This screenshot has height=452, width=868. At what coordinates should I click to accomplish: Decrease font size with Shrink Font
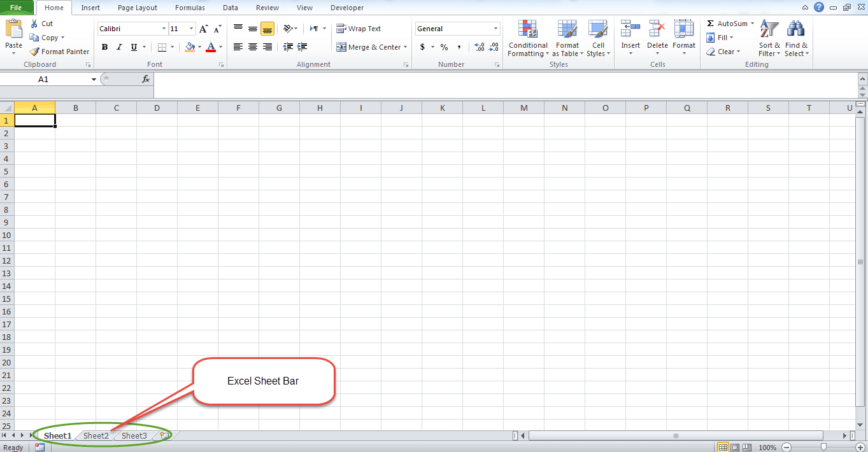coord(217,29)
